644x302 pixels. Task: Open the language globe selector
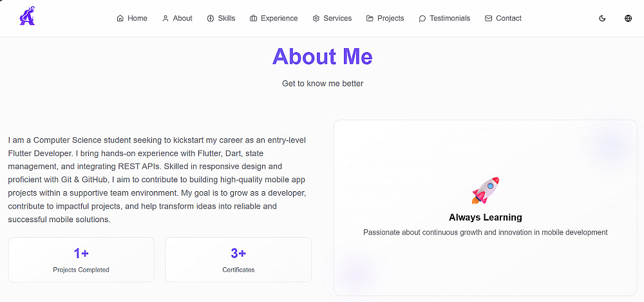click(628, 19)
